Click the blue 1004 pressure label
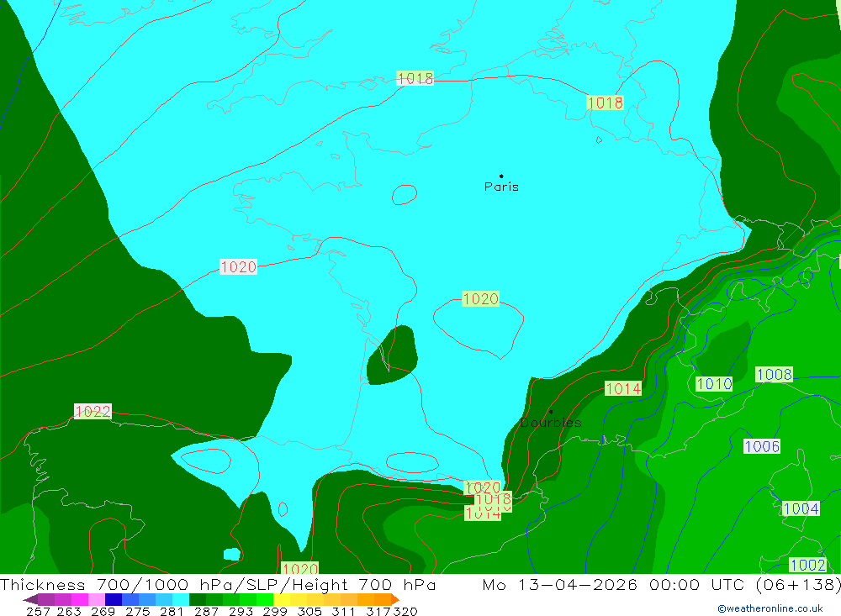The image size is (841, 616). pyautogui.click(x=801, y=508)
